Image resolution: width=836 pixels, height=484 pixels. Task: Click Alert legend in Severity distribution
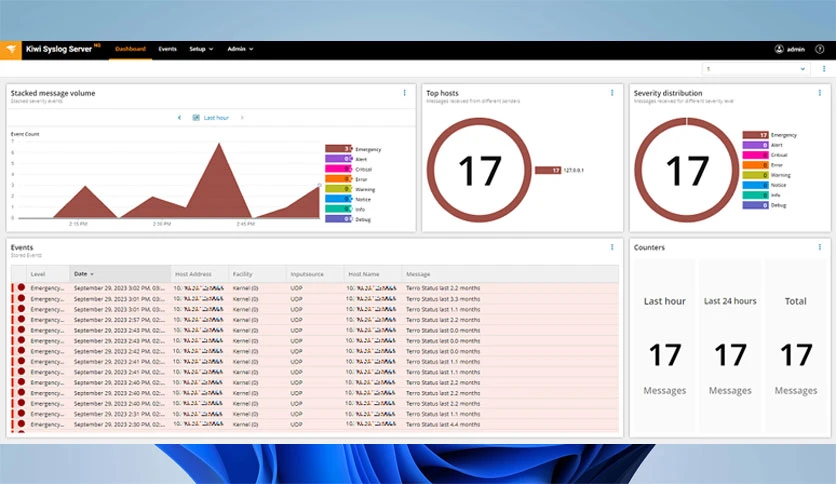tap(762, 145)
